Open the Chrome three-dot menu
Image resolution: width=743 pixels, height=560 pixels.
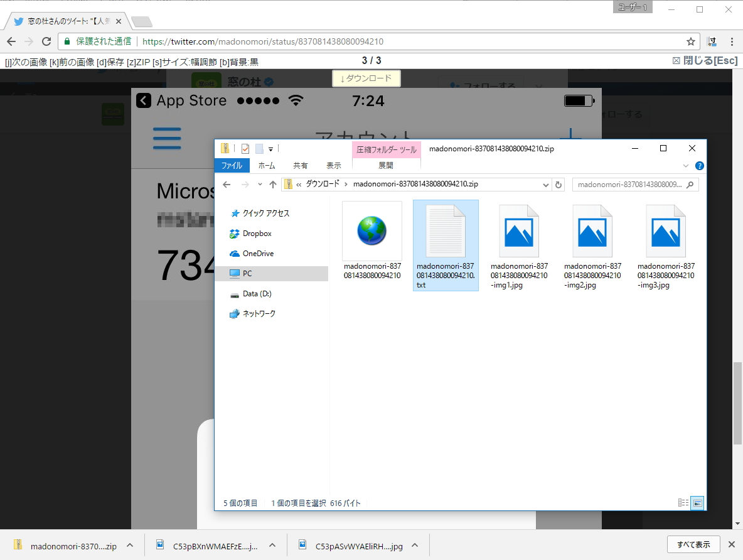point(732,41)
